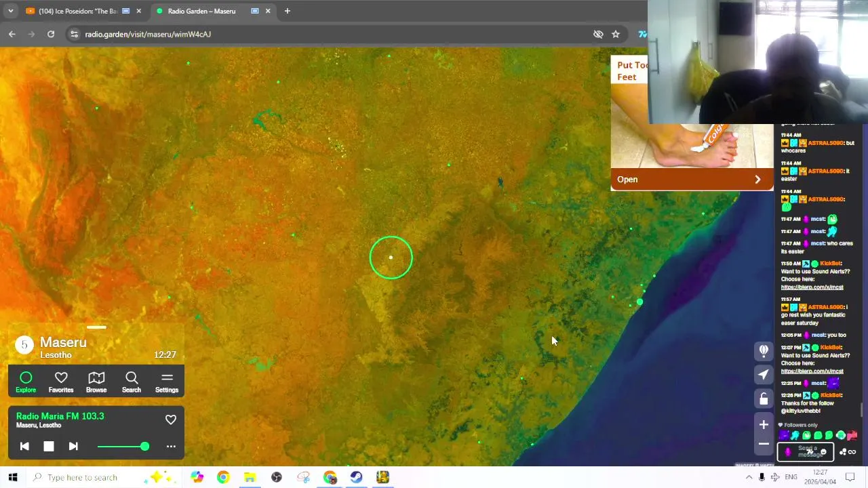Click the large green station dot near coast
The height and width of the screenshot is (488, 868).
(639, 302)
